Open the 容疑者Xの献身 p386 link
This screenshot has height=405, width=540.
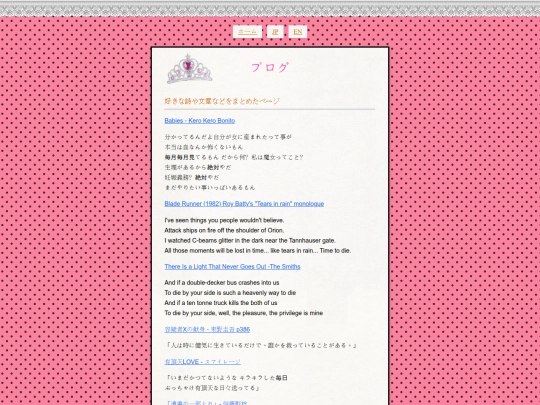pos(207,329)
